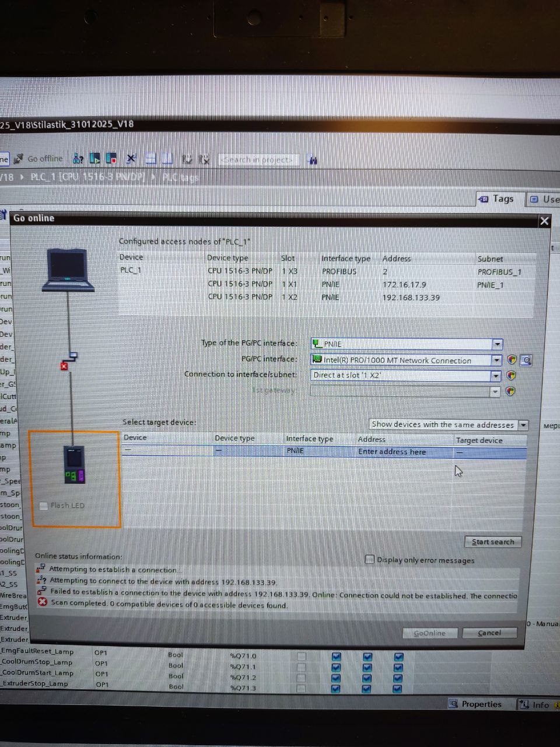Click CoolDrumStop_Lamp tag row name
This screenshot has width=560, height=747.
37,662
